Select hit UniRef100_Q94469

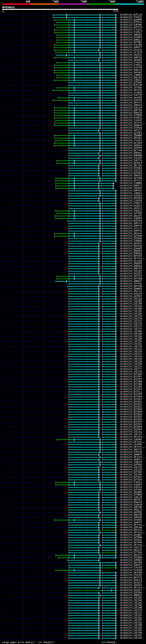(131, 60)
